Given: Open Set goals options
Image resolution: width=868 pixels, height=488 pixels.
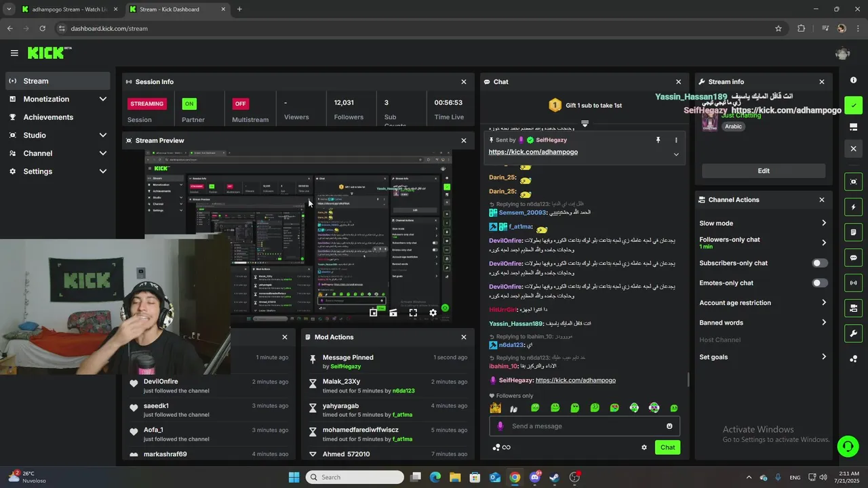Looking at the screenshot, I should (x=763, y=357).
